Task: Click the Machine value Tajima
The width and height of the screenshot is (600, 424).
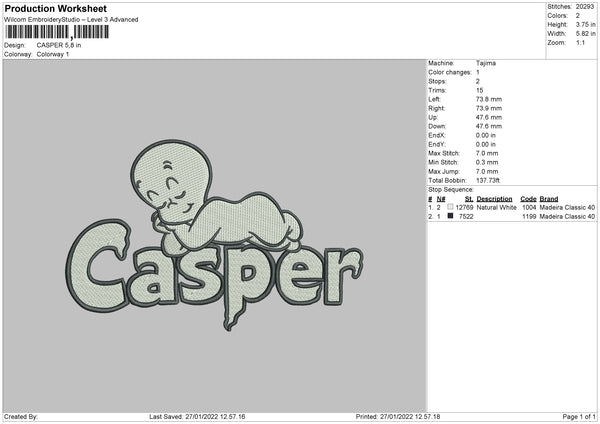Action: pyautogui.click(x=486, y=63)
